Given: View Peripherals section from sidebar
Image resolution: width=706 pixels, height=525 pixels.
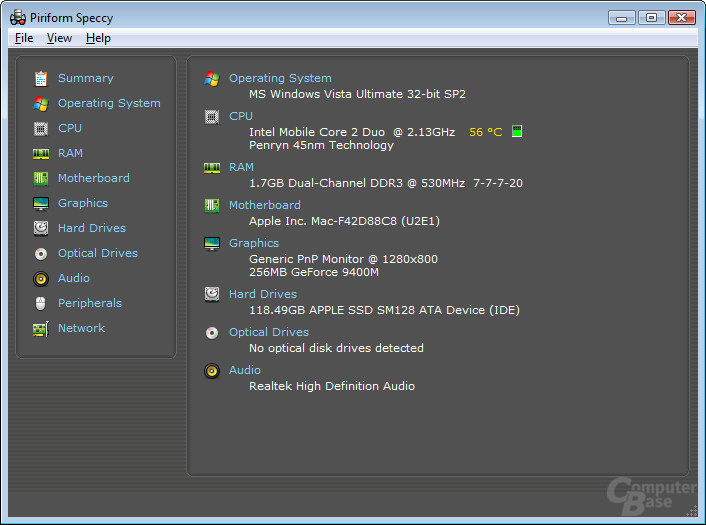Looking at the screenshot, I should [90, 303].
